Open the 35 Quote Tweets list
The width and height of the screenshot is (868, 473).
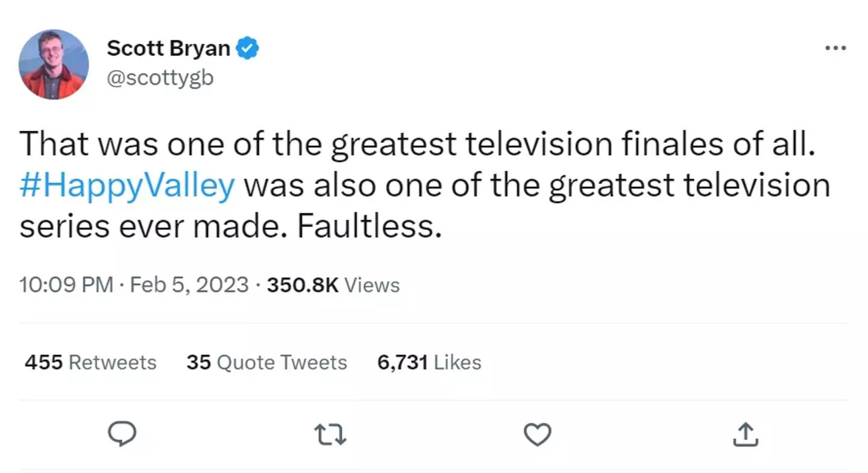point(266,362)
